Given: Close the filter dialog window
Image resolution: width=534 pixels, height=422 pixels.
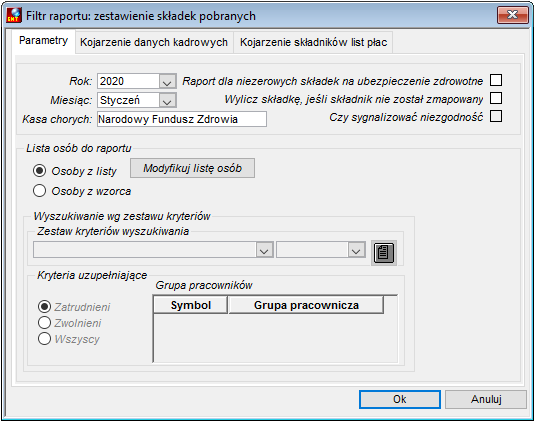Looking at the screenshot, I should [x=513, y=15].
